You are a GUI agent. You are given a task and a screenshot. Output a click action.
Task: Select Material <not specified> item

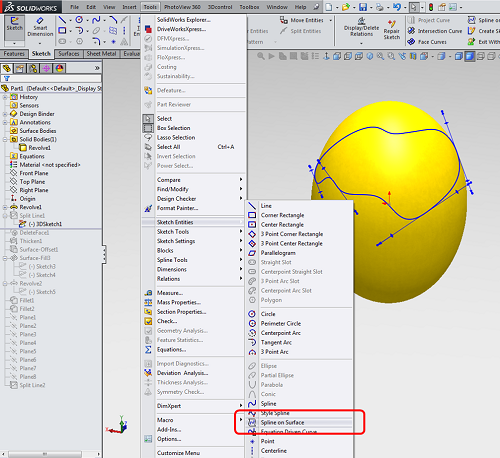[50, 165]
